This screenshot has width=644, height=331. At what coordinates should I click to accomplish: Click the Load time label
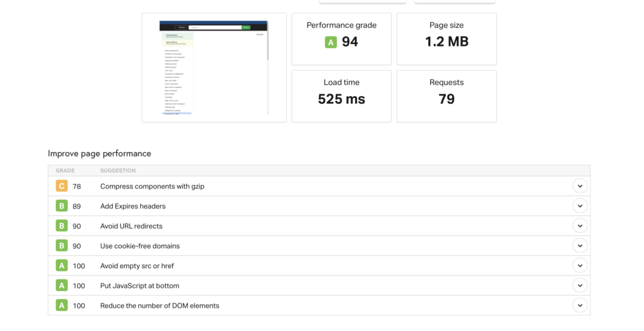point(341,82)
